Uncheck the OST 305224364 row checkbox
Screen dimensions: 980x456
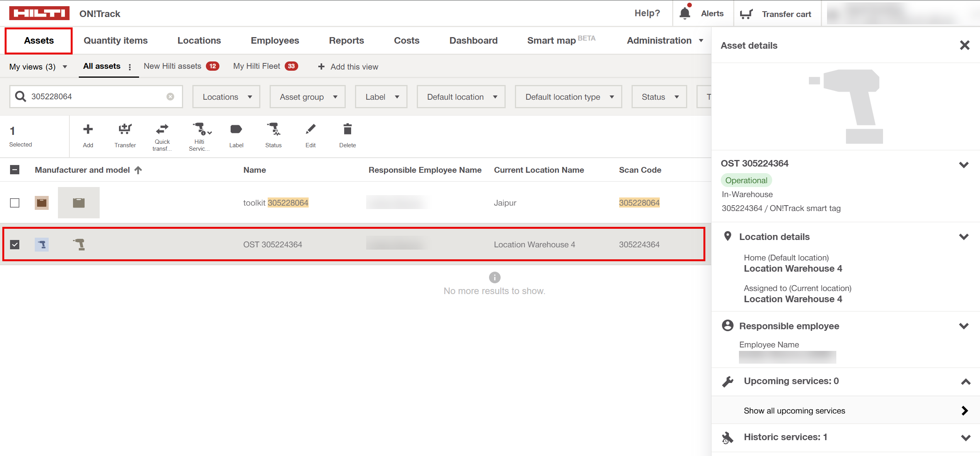15,245
